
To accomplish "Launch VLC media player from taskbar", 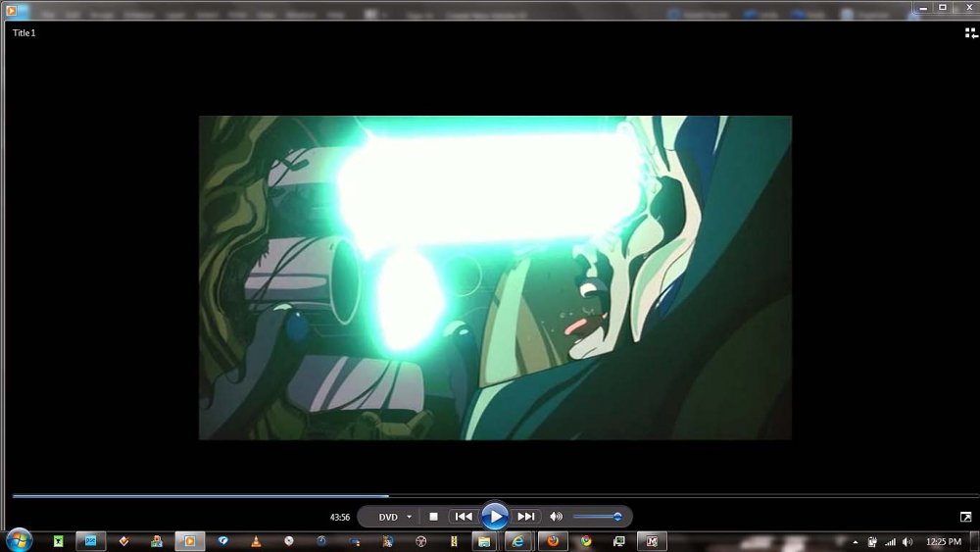I will (256, 541).
